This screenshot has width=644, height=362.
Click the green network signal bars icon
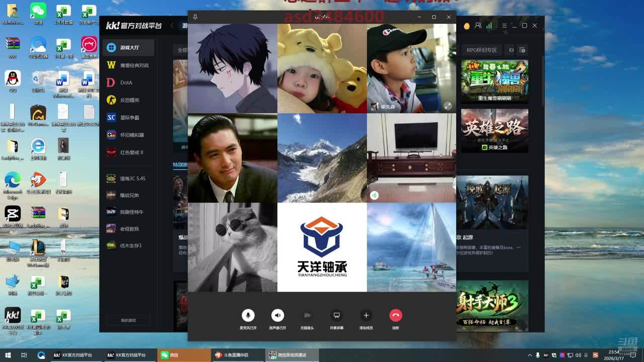[489, 26]
